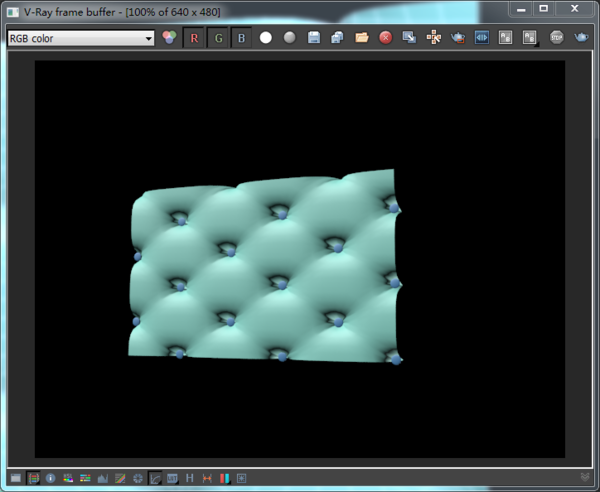Enable region render teapot with rectangle
600x492 pixels.
coord(458,37)
